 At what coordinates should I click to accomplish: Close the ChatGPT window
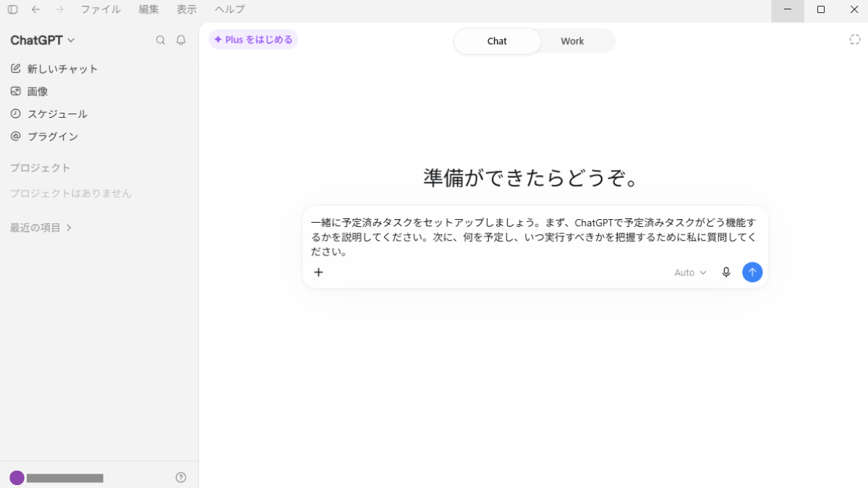tap(854, 10)
